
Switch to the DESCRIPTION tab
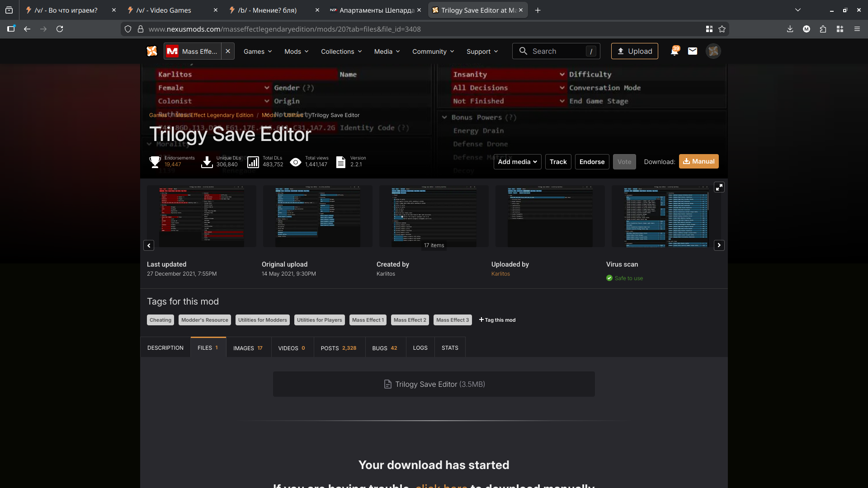click(x=165, y=348)
